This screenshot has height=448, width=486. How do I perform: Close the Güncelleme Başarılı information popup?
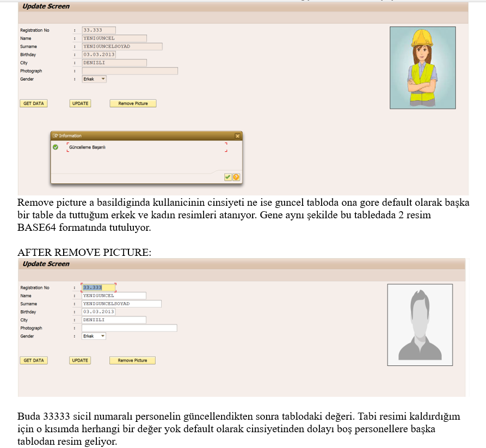click(x=237, y=135)
